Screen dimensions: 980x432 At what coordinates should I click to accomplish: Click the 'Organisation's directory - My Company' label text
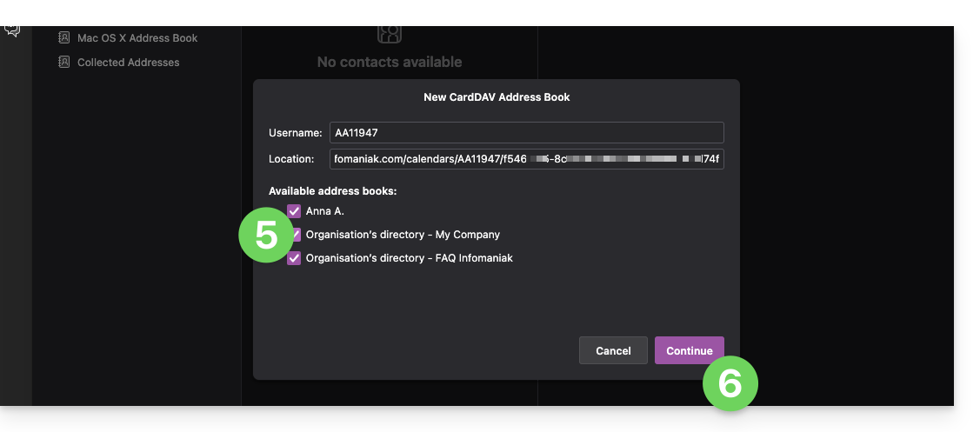(403, 235)
